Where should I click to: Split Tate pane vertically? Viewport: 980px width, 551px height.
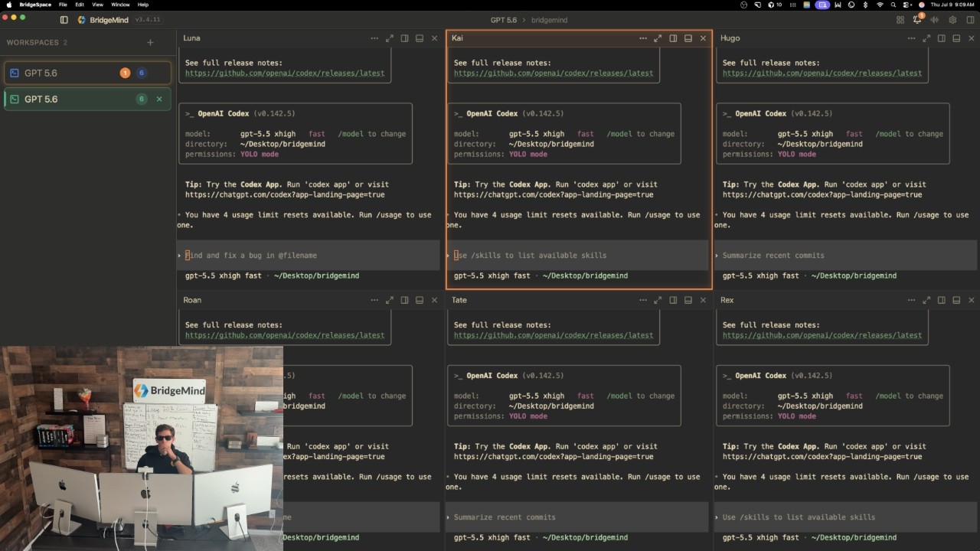[x=673, y=300]
